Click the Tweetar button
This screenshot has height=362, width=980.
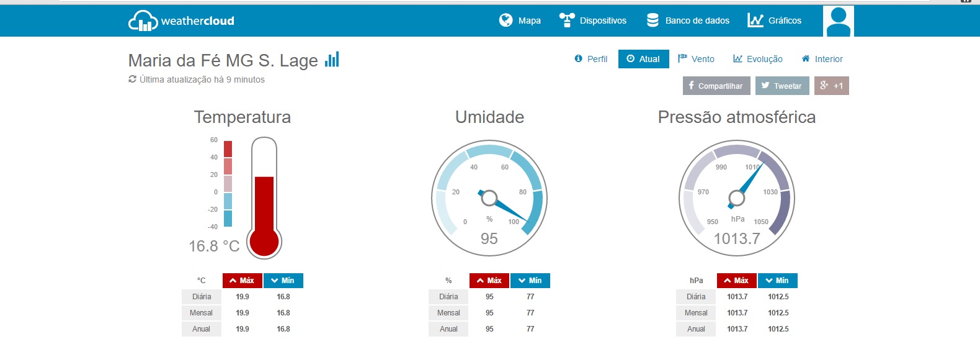point(782,86)
